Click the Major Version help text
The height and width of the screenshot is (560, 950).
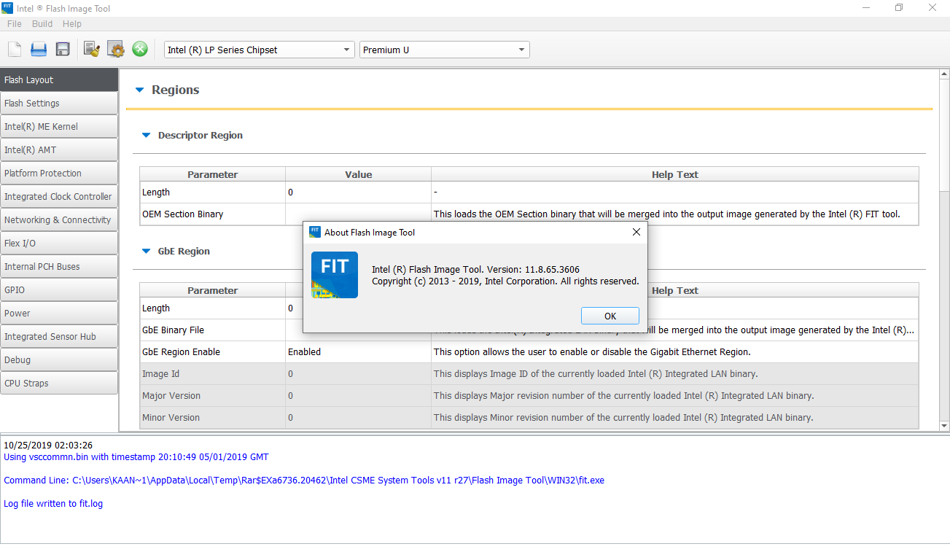(623, 396)
